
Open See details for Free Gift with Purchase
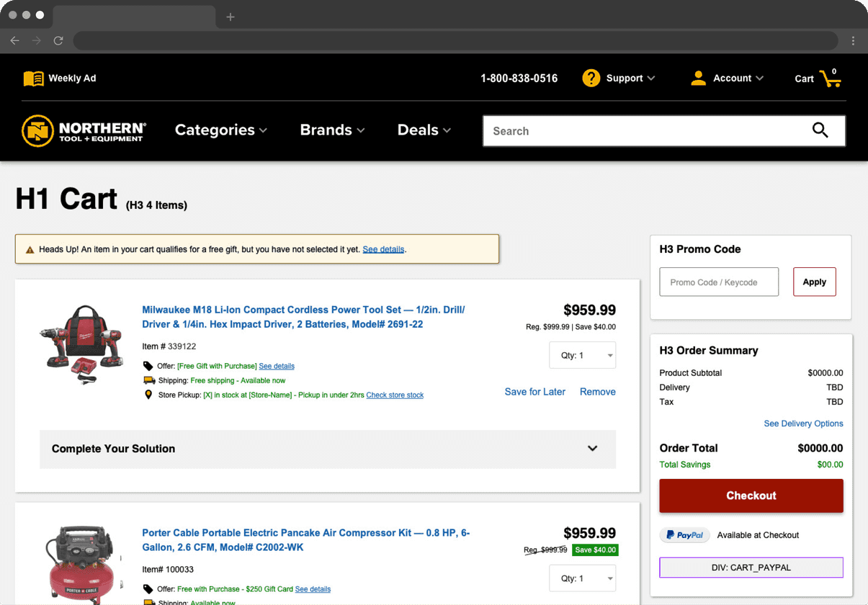tap(277, 366)
